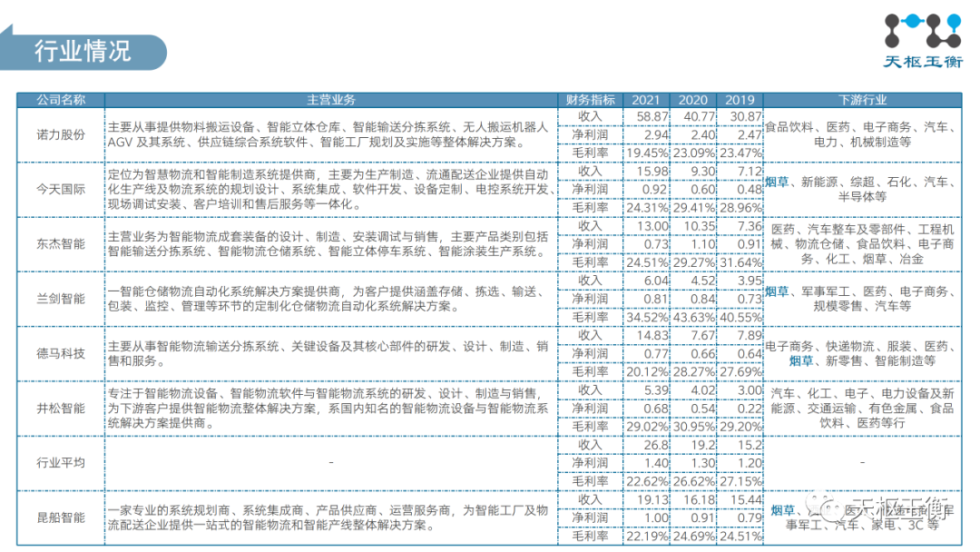Select the 诺力股份 company name cell

click(x=61, y=135)
